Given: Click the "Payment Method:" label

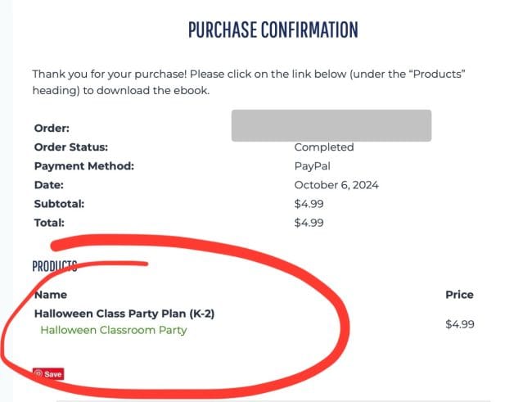Looking at the screenshot, I should (83, 166).
